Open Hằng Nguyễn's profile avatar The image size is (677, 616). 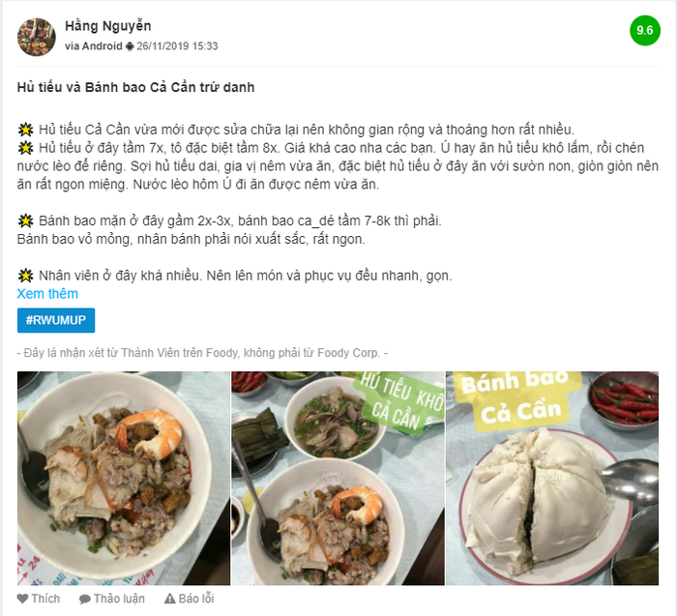point(37,37)
